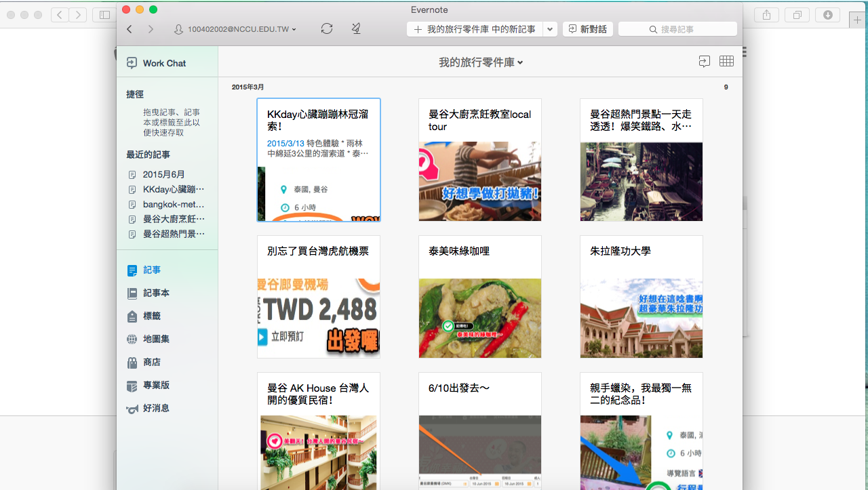Click the forward button in Safari window
This screenshot has width=868, height=490.
click(78, 14)
